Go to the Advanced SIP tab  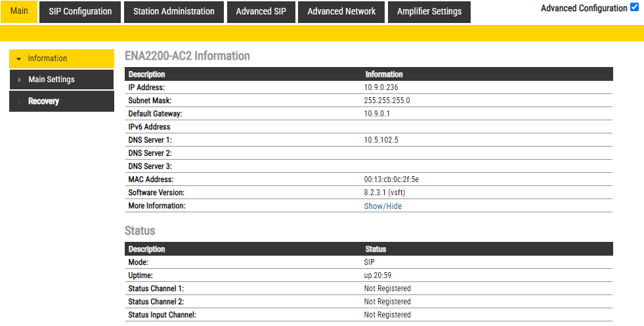(x=261, y=11)
